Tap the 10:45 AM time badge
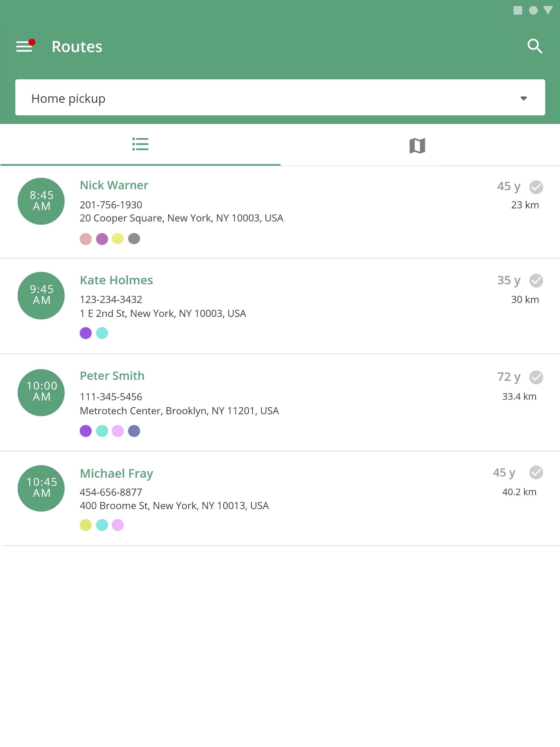Screen dimensions: 560x747 pyautogui.click(x=41, y=488)
